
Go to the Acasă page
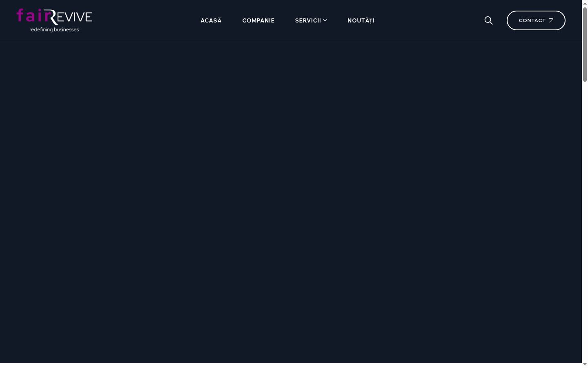(211, 20)
